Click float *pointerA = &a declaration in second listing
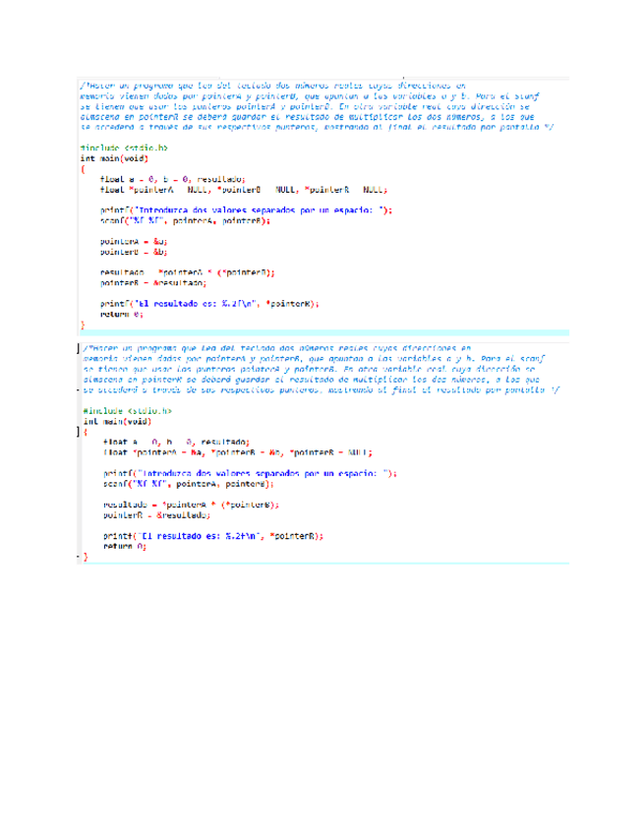The height and width of the screenshot is (834, 644). (238, 452)
